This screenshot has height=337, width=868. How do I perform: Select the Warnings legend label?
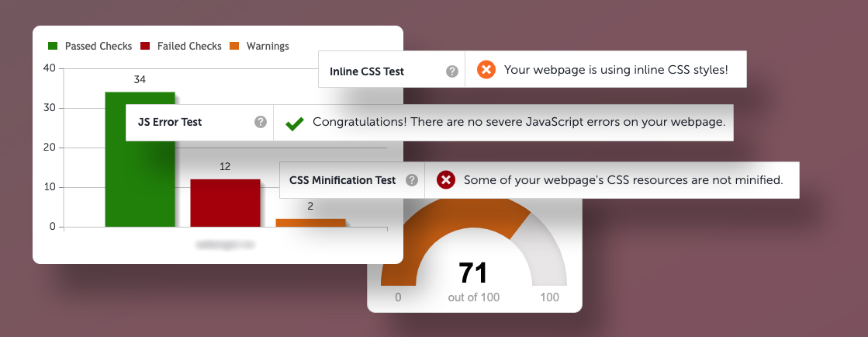268,47
